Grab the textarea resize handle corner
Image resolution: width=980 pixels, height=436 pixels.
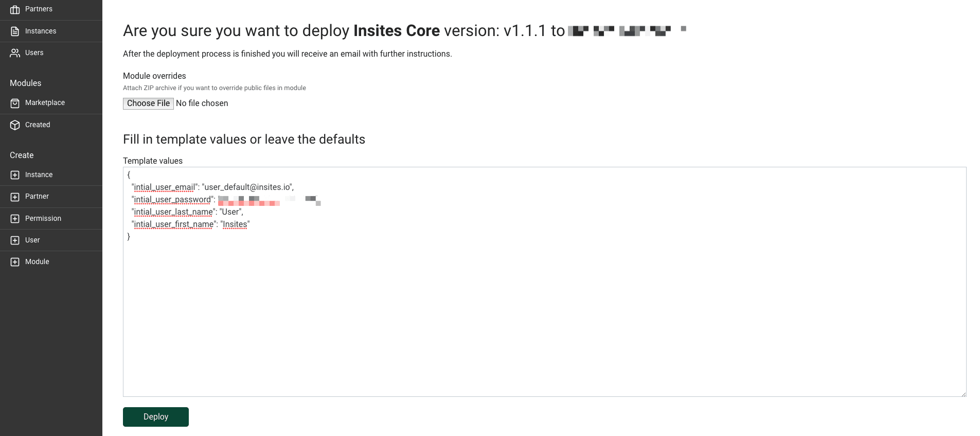coord(964,394)
